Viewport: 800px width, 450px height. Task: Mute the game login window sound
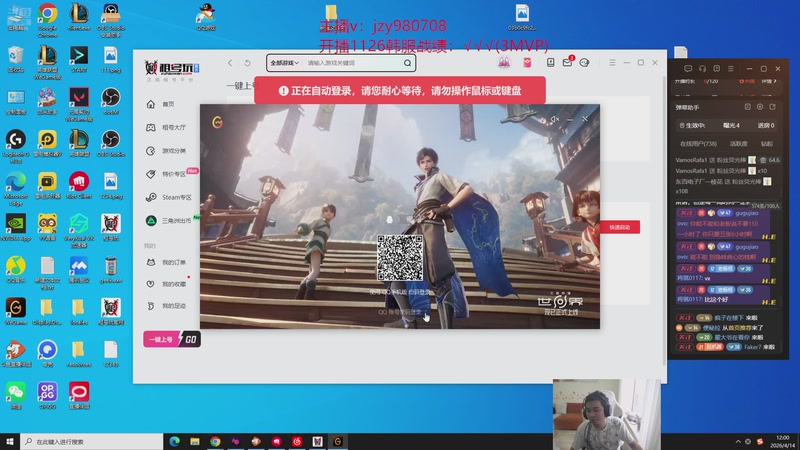555,119
